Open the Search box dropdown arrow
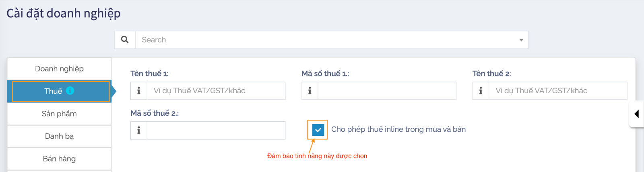The width and height of the screenshot is (644, 172). click(521, 40)
